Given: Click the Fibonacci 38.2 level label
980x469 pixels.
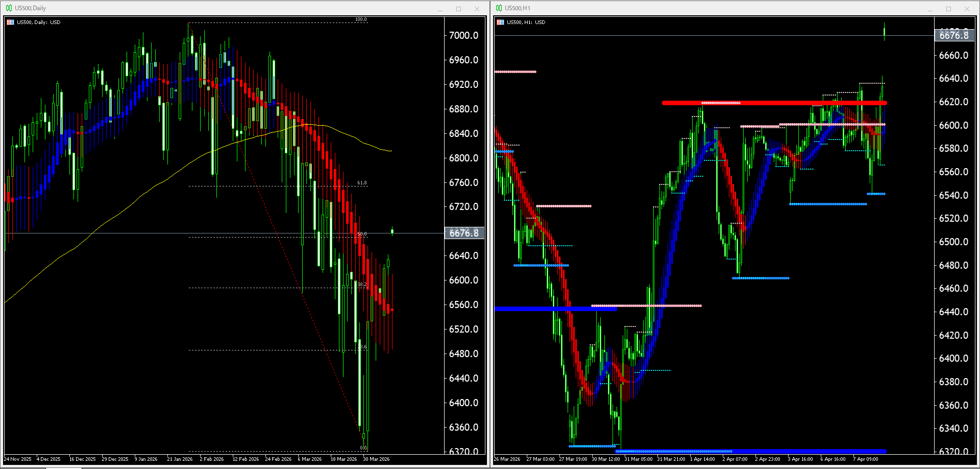Looking at the screenshot, I should coord(362,284).
